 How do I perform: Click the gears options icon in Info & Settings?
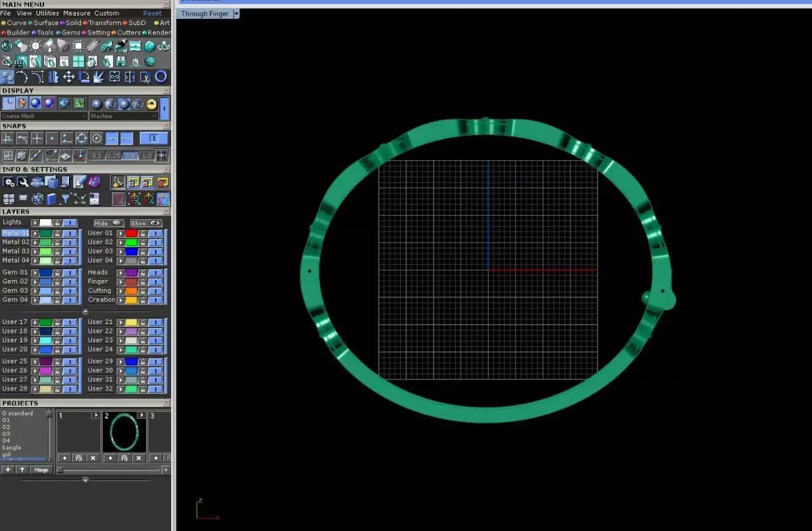click(x=9, y=182)
